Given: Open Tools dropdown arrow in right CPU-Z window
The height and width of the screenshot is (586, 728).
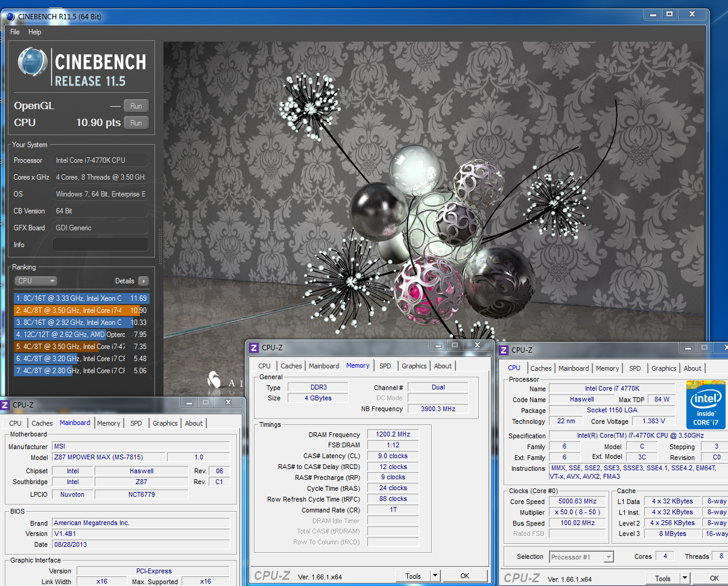Looking at the screenshot, I should point(685,578).
